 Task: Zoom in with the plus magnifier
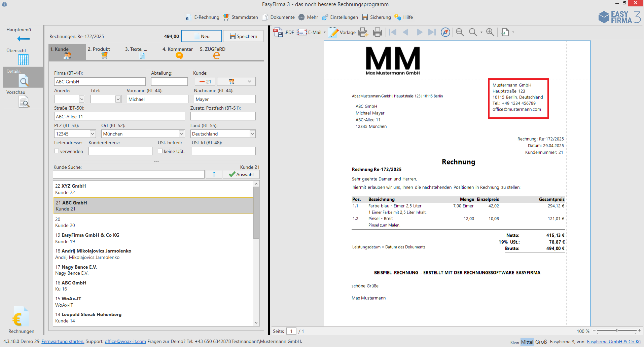coord(490,32)
